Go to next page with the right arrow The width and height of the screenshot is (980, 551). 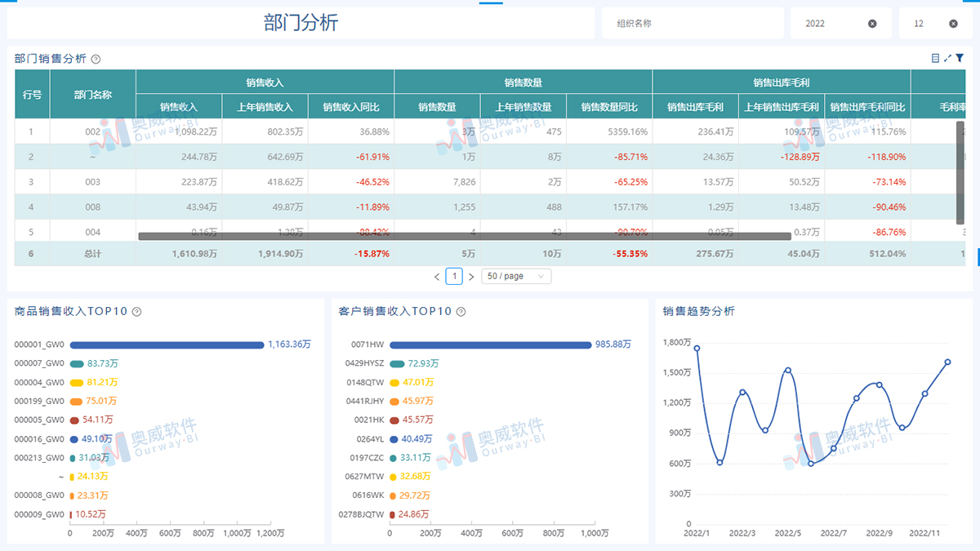coord(472,276)
